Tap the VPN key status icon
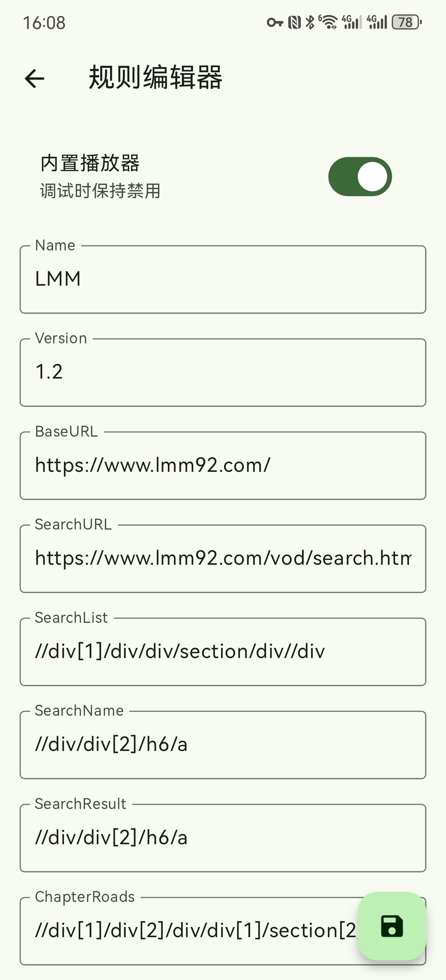This screenshot has height=980, width=446. point(275,23)
